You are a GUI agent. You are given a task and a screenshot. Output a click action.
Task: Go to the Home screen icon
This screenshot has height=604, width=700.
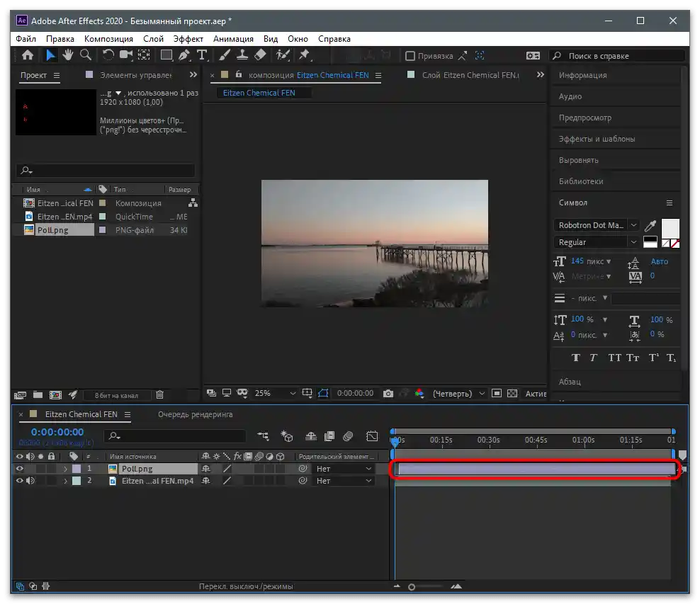[x=27, y=55]
